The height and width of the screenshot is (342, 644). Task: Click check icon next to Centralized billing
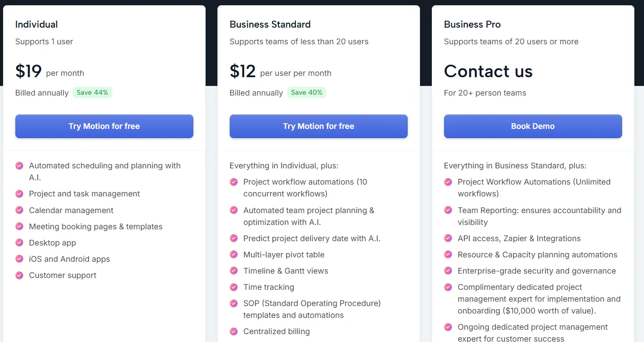coord(234,331)
